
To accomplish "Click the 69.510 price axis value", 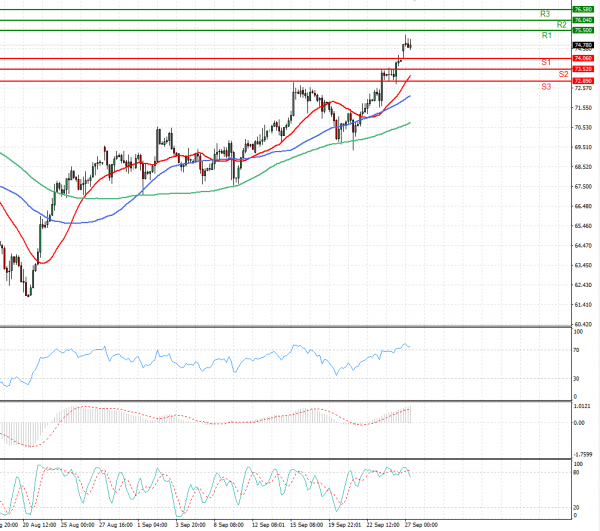I will click(583, 147).
